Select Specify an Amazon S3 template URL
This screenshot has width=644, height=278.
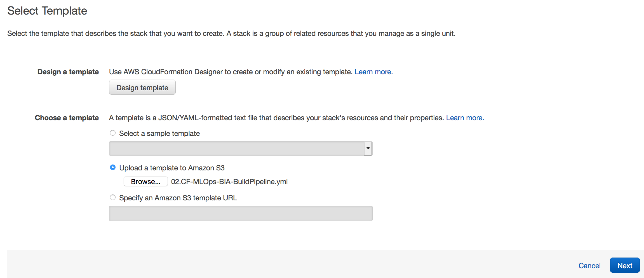point(113,198)
